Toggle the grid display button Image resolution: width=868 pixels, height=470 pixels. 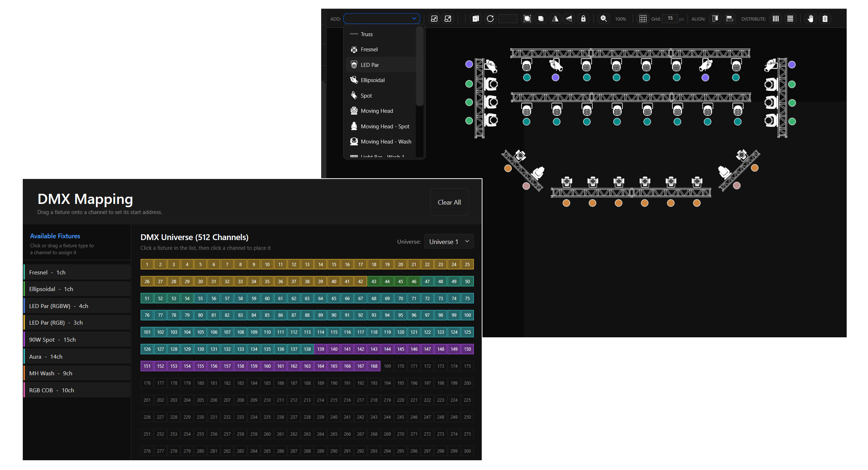(643, 19)
